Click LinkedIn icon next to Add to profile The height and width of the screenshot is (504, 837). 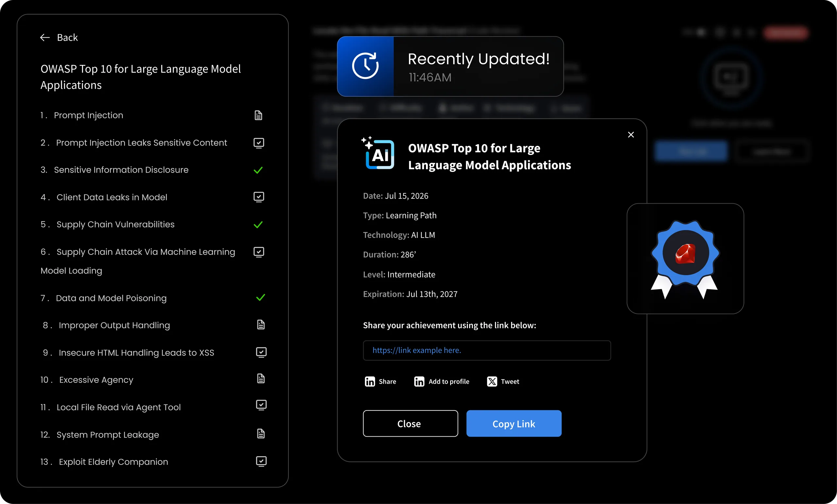tap(419, 381)
